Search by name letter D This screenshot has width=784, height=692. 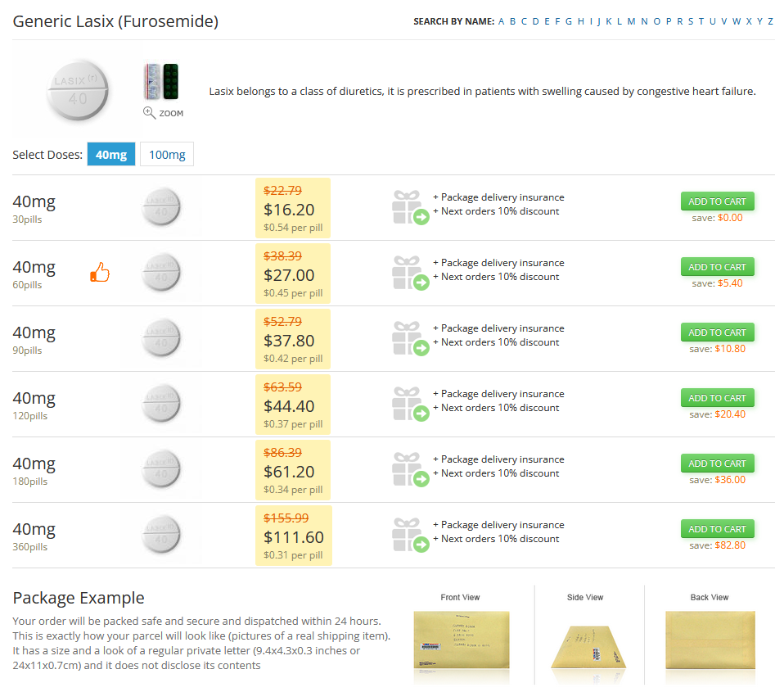pyautogui.click(x=535, y=21)
